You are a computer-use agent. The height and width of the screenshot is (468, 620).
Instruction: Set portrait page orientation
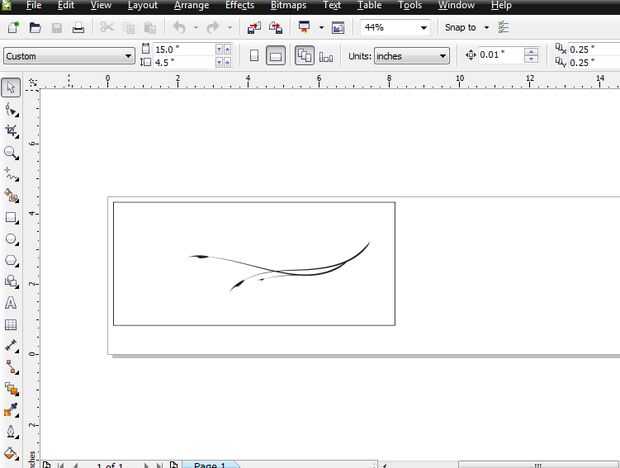254,56
